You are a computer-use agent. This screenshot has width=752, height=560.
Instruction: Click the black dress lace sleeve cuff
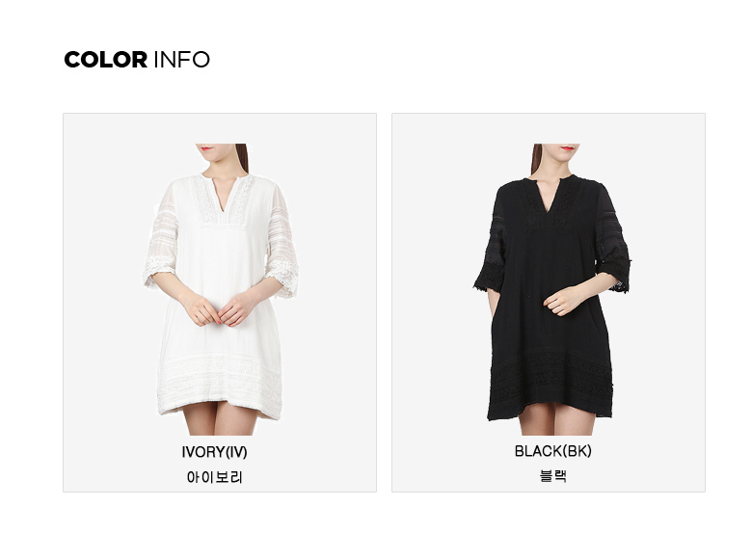click(490, 279)
